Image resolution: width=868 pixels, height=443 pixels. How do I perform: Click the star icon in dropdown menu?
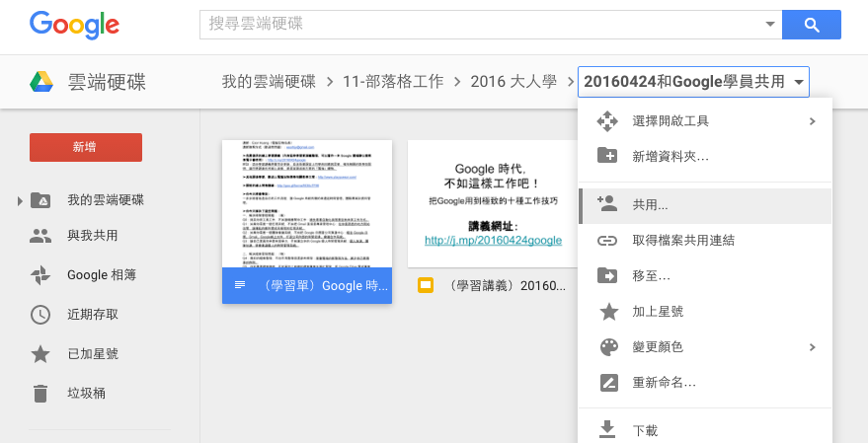609,312
